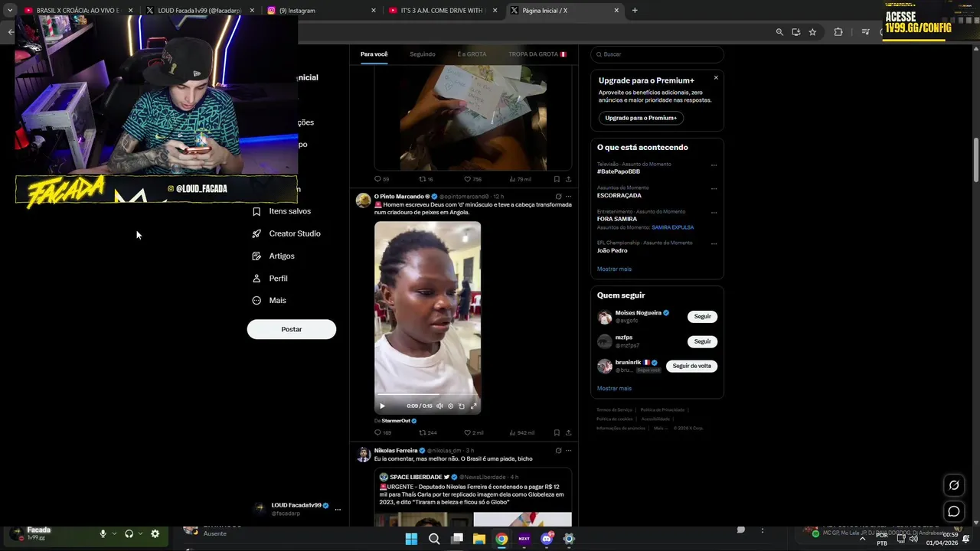Open Discord from the taskbar

point(547,539)
